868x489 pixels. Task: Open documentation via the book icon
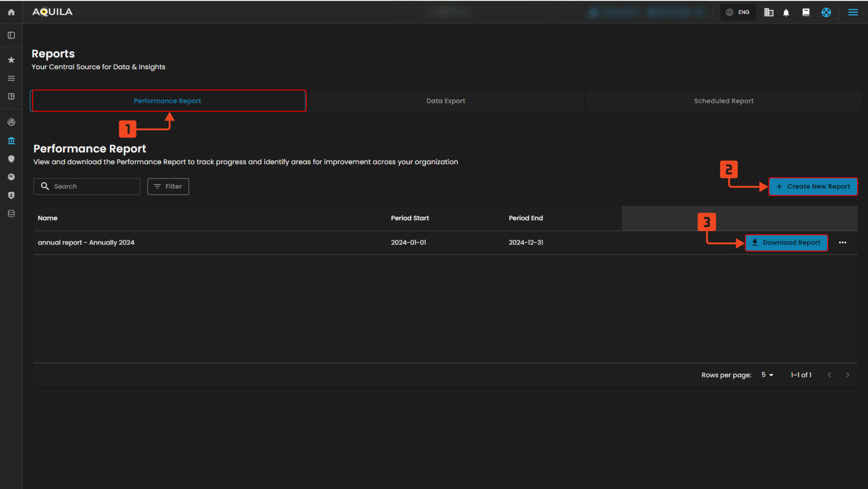pos(805,12)
